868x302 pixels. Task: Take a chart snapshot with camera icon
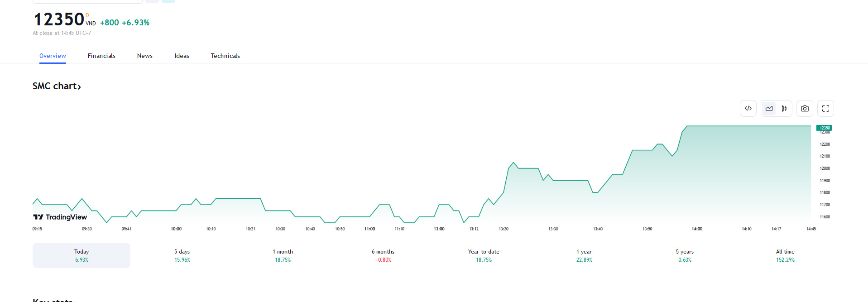[x=805, y=109]
